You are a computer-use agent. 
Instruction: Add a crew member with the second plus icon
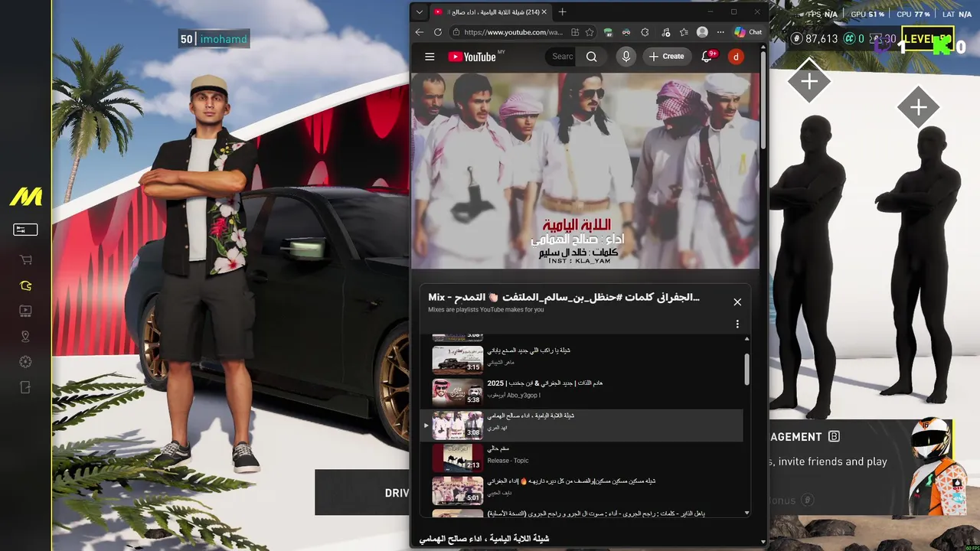click(919, 107)
